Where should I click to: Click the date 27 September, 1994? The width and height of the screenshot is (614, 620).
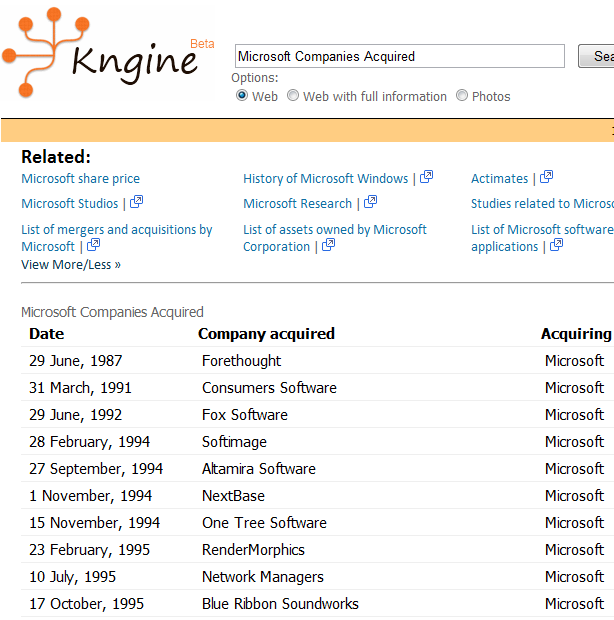pos(96,469)
